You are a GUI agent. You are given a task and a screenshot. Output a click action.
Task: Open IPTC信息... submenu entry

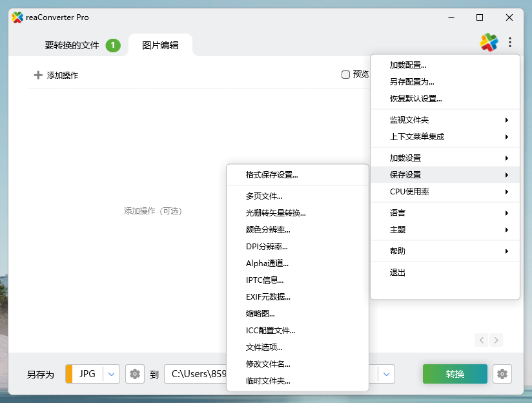(298, 280)
